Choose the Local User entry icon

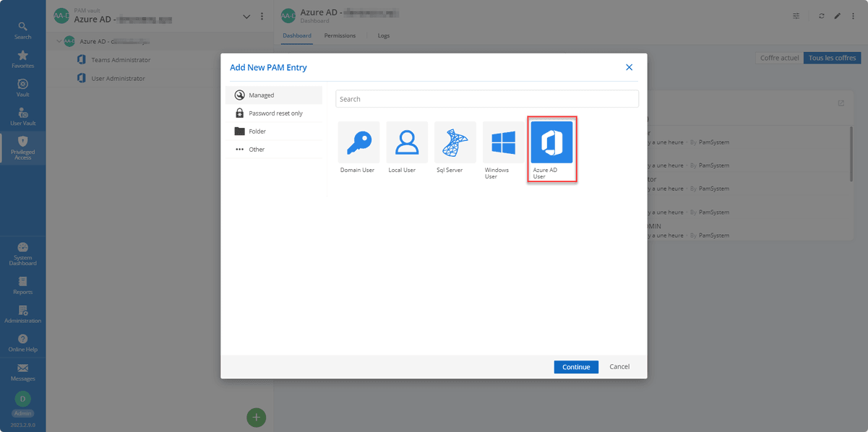[x=406, y=142]
